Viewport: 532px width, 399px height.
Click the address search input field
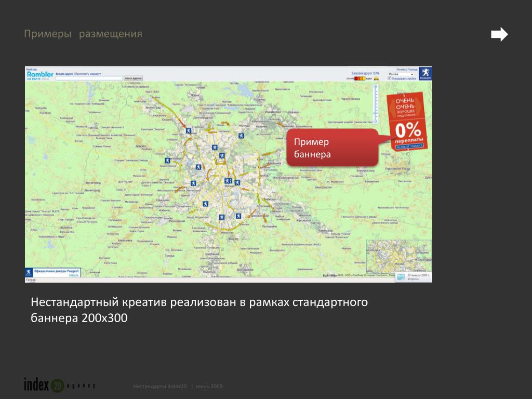89,78
